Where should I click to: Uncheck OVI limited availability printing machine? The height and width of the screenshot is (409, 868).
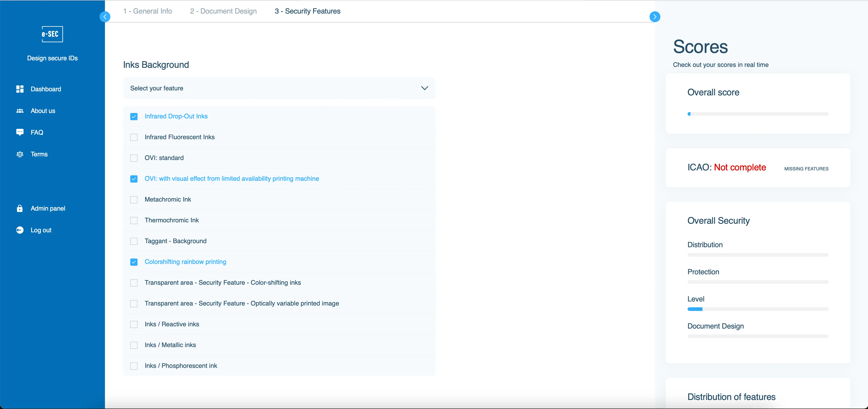click(x=134, y=179)
